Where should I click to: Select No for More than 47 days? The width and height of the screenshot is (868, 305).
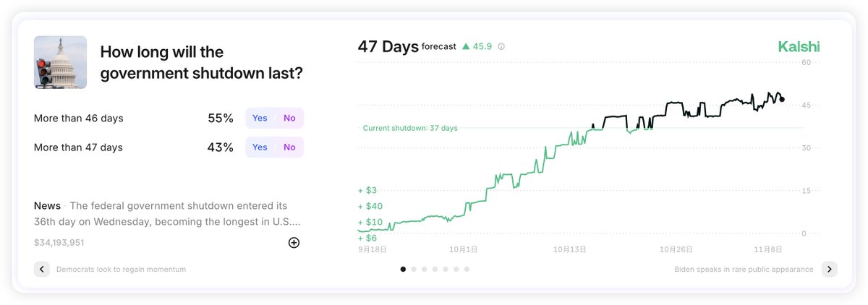coord(289,147)
